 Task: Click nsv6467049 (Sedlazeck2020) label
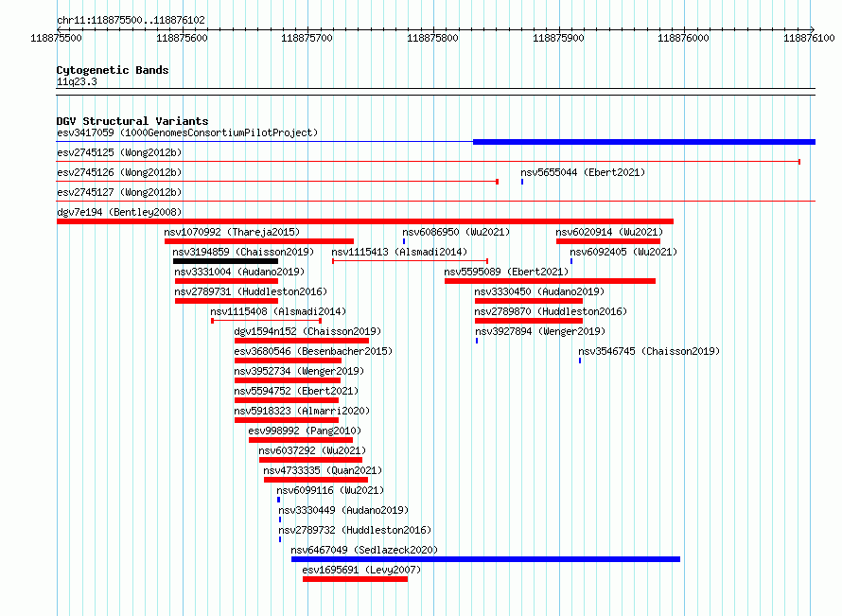[364, 550]
